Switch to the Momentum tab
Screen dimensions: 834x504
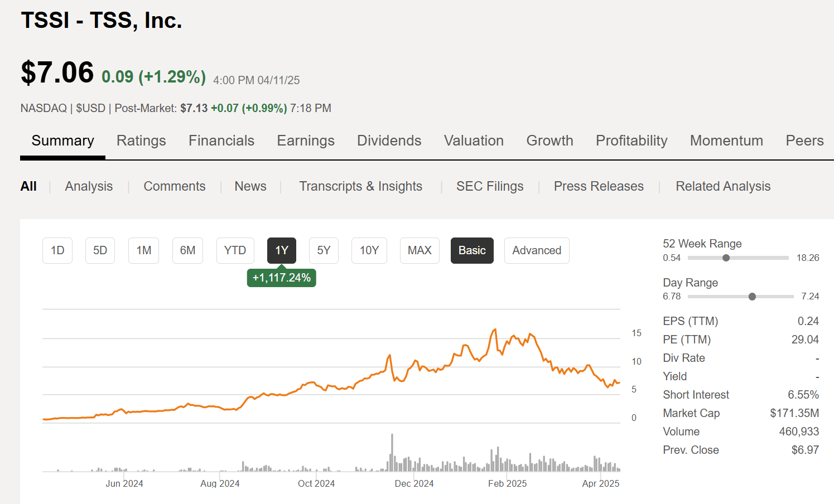tap(726, 140)
